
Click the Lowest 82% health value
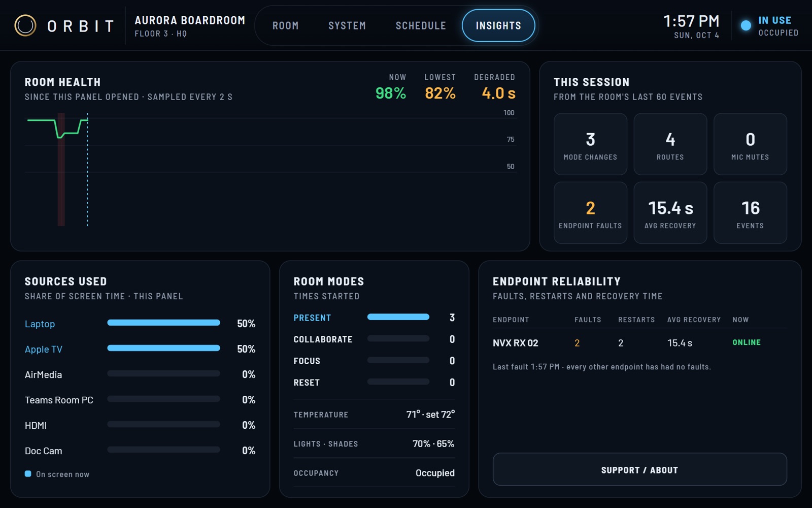(440, 93)
